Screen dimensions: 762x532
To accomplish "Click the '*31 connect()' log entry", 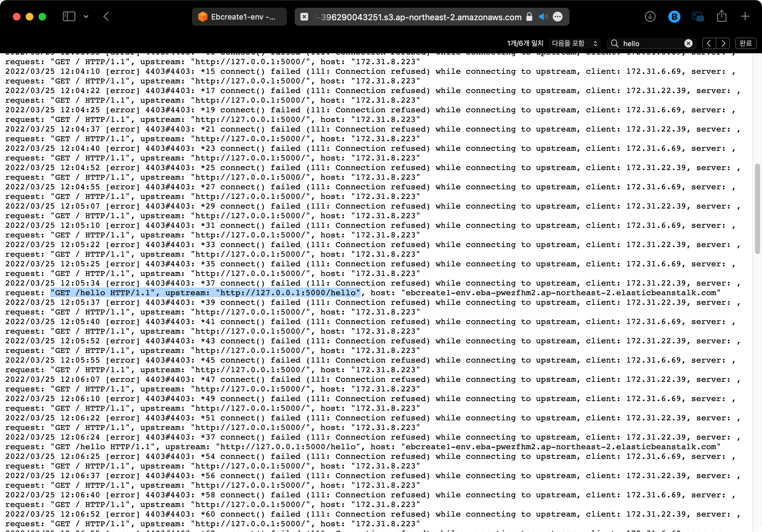I will [x=233, y=226].
